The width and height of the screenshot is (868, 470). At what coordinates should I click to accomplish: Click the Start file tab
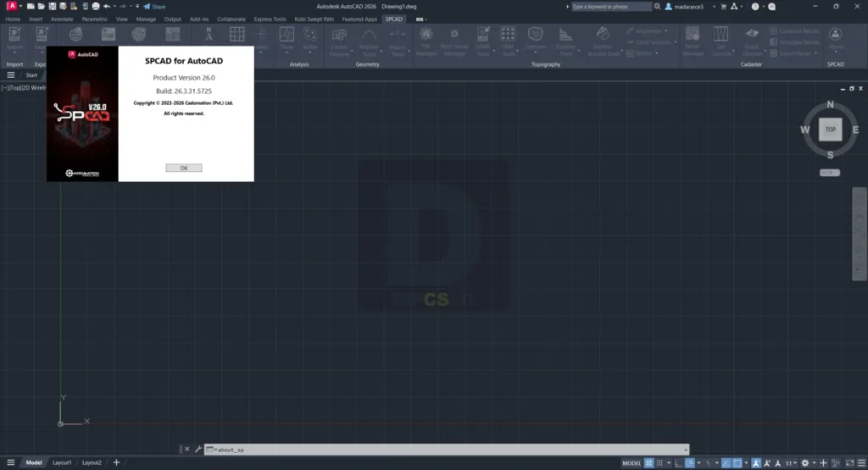tap(31, 75)
